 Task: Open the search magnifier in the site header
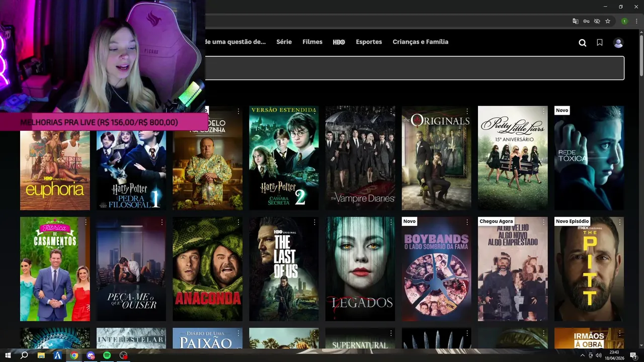(582, 43)
